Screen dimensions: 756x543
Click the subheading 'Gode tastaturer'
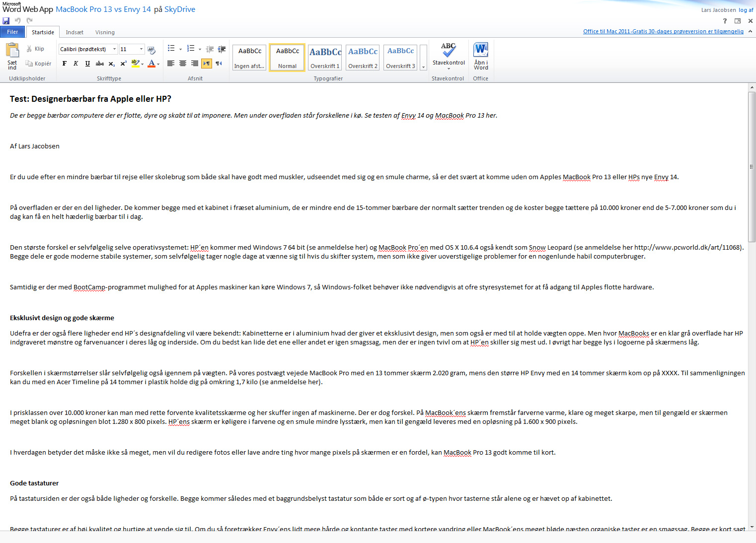point(34,483)
